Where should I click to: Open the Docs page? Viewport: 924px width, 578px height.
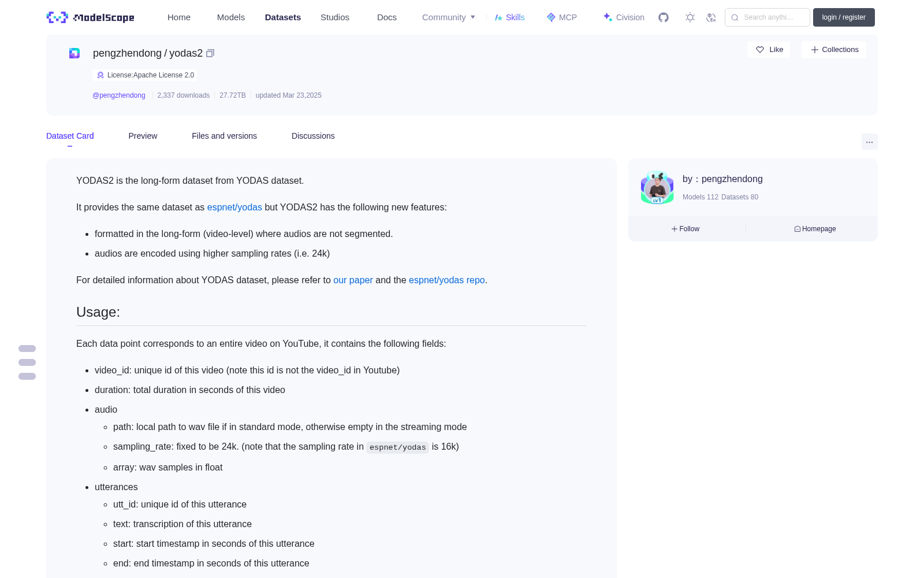(x=387, y=17)
